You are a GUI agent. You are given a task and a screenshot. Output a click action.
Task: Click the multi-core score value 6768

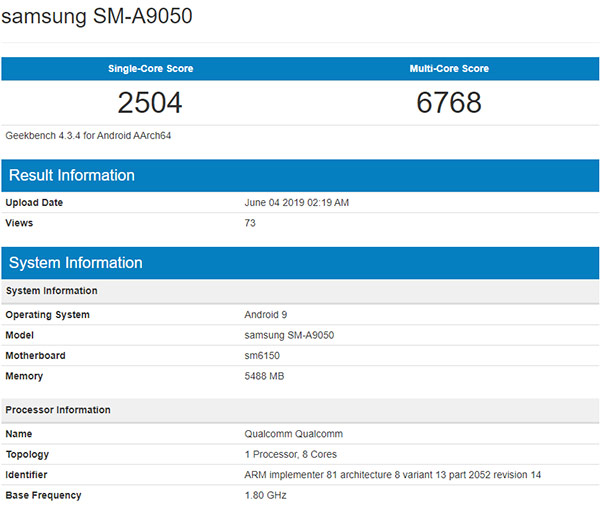(x=449, y=103)
